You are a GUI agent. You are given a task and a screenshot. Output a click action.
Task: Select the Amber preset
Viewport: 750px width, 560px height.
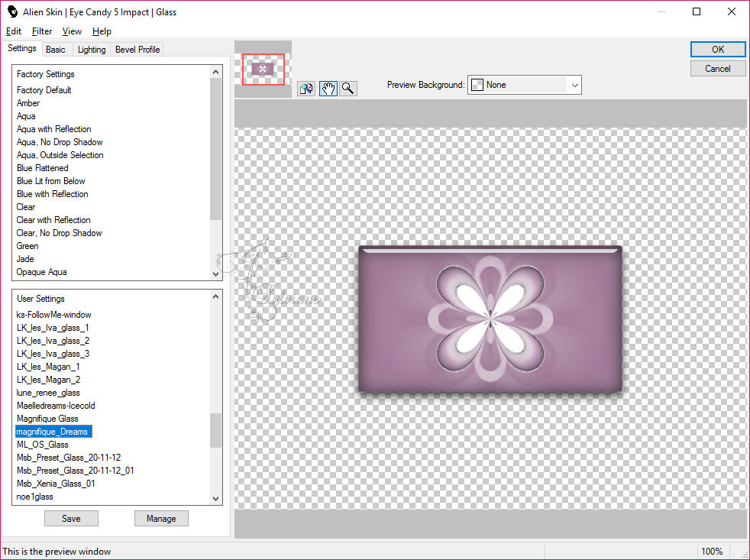[x=28, y=103]
